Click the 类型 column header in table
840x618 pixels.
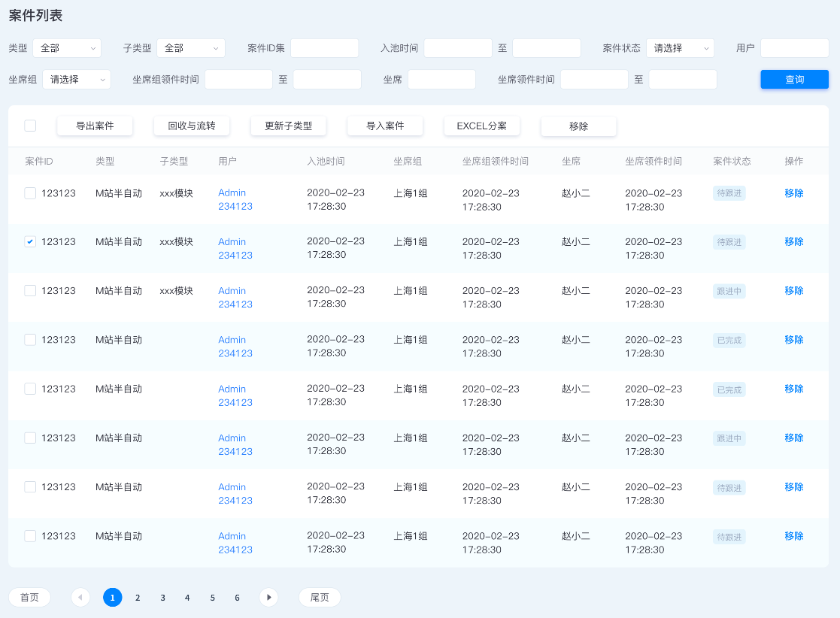pos(105,161)
